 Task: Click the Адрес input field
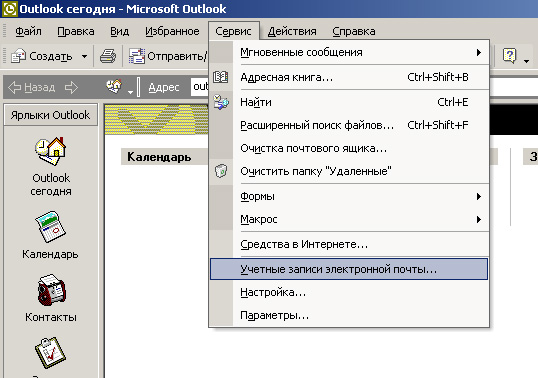coord(200,87)
